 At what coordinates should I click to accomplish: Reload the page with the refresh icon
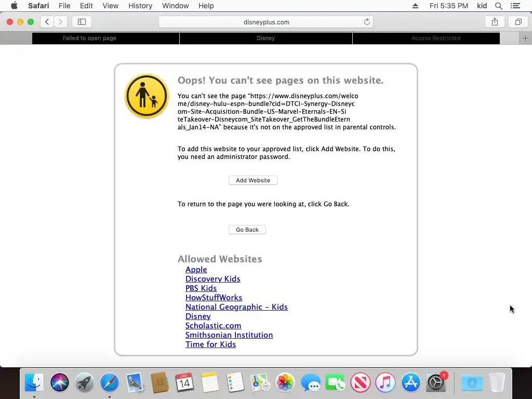(x=367, y=22)
